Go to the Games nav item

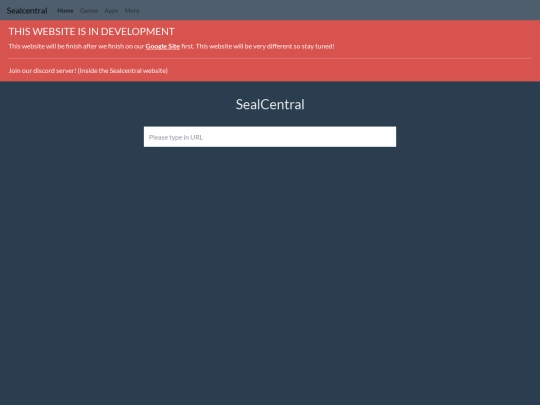[x=89, y=11]
